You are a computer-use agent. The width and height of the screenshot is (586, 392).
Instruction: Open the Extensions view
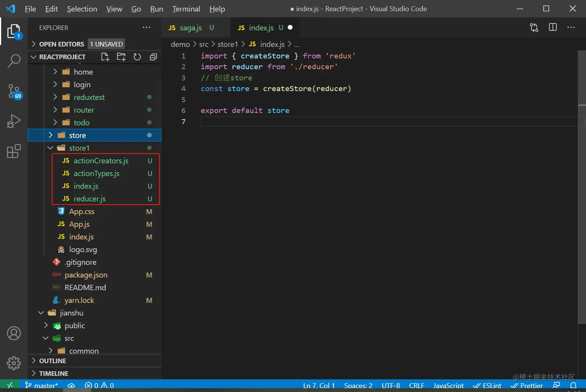click(x=14, y=151)
